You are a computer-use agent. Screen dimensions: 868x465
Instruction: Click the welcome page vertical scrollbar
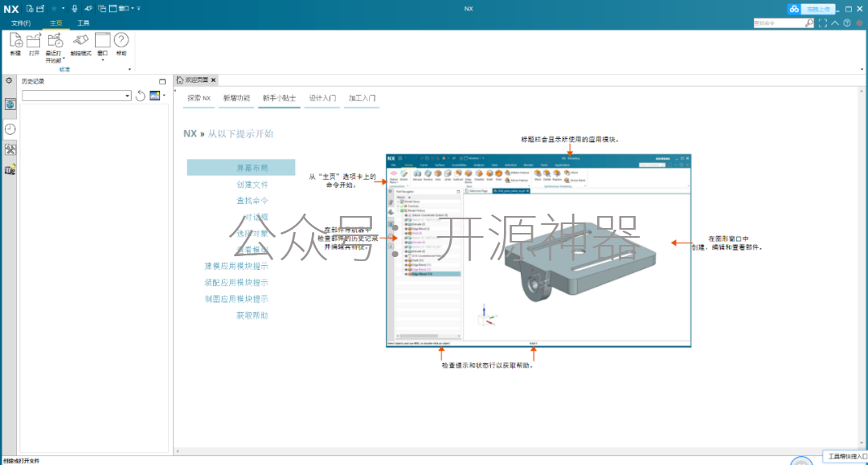coord(862,267)
